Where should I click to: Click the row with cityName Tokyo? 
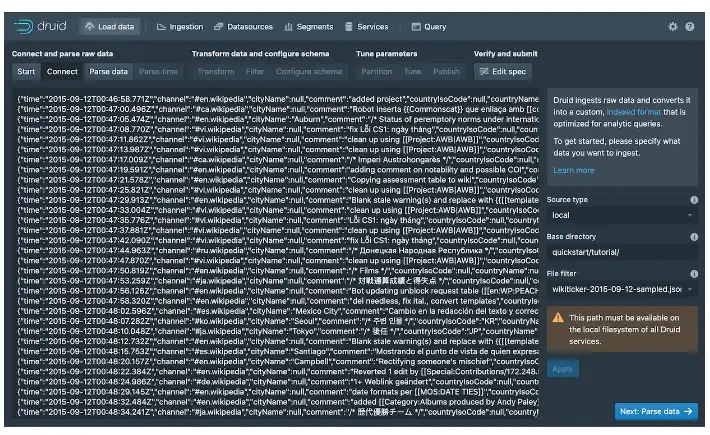tap(278, 331)
